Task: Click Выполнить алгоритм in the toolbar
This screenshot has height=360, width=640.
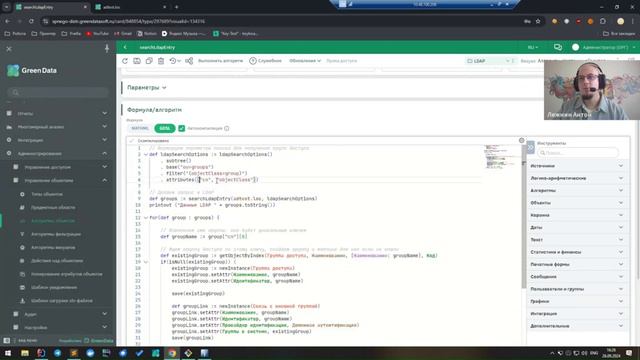Action: coord(220,61)
